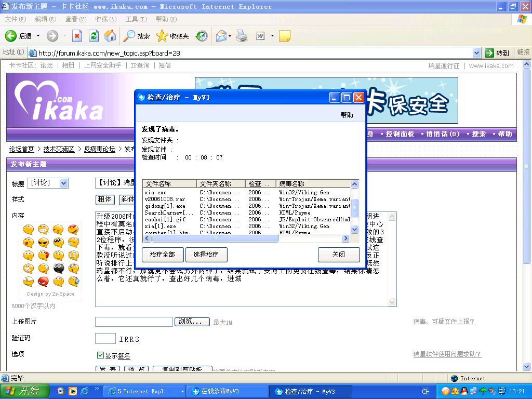This screenshot has width=532, height=399.
Task: Click the green umbrella tray icon
Action: click(483, 391)
